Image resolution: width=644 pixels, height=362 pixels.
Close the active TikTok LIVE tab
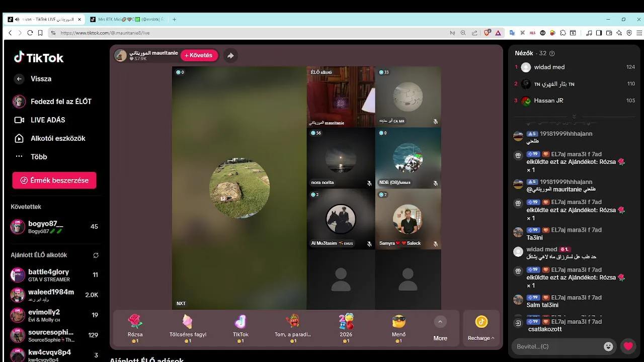coord(79,19)
